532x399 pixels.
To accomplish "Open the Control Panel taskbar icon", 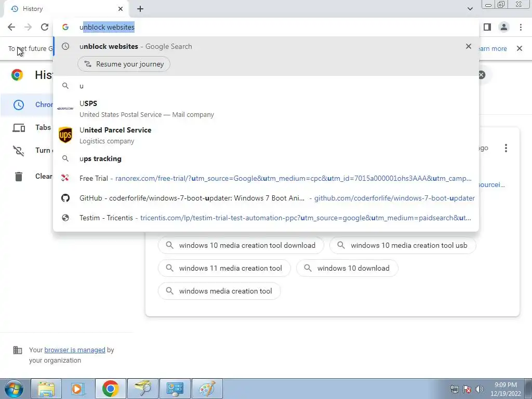I will [175, 389].
